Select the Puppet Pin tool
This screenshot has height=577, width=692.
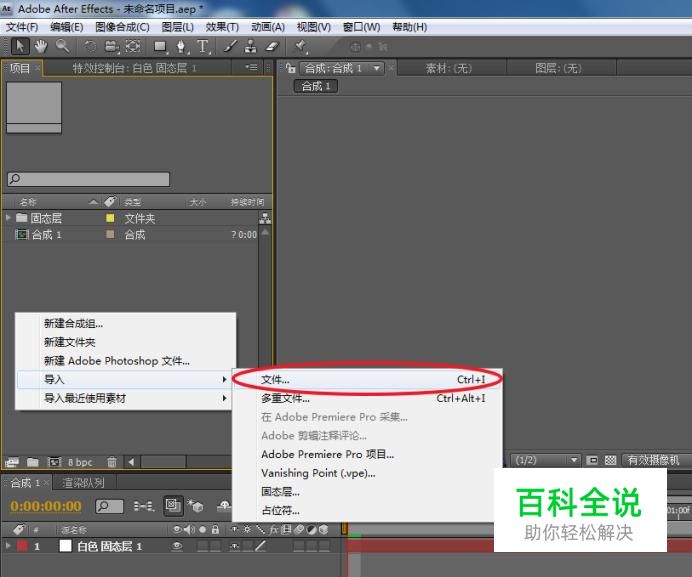301,46
